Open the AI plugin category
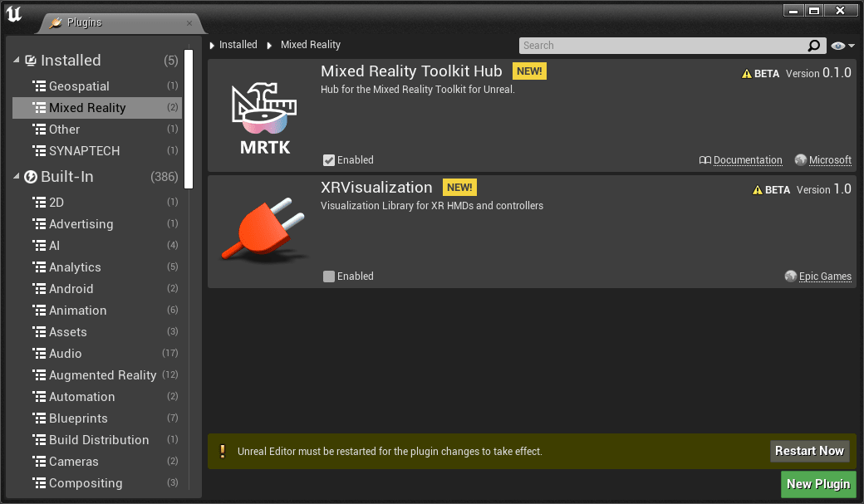Image resolution: width=864 pixels, height=504 pixels. click(x=97, y=245)
